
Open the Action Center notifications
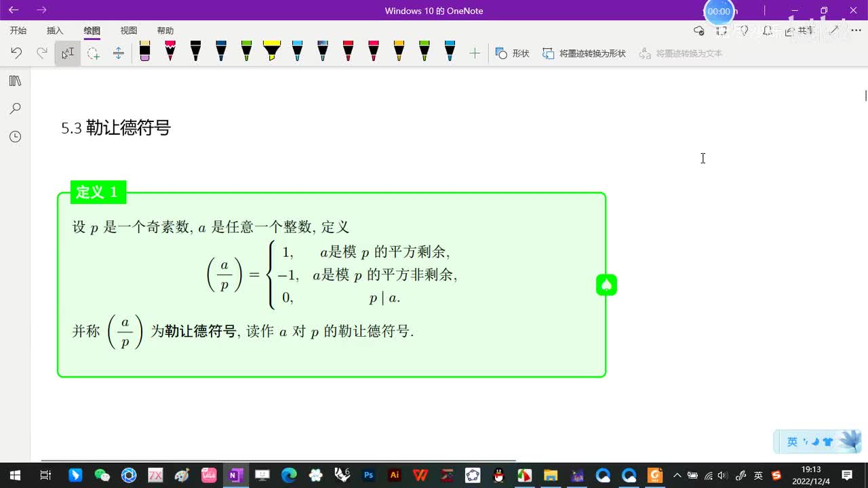847,475
